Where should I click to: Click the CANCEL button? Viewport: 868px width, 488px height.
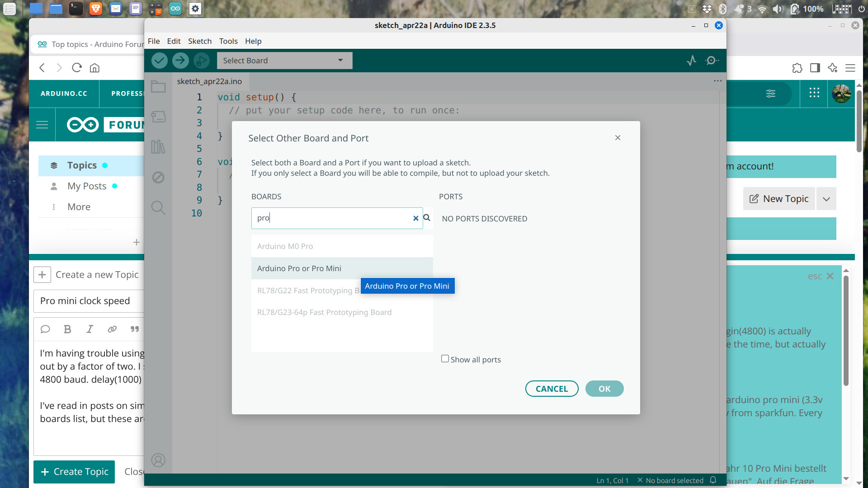[552, 389]
